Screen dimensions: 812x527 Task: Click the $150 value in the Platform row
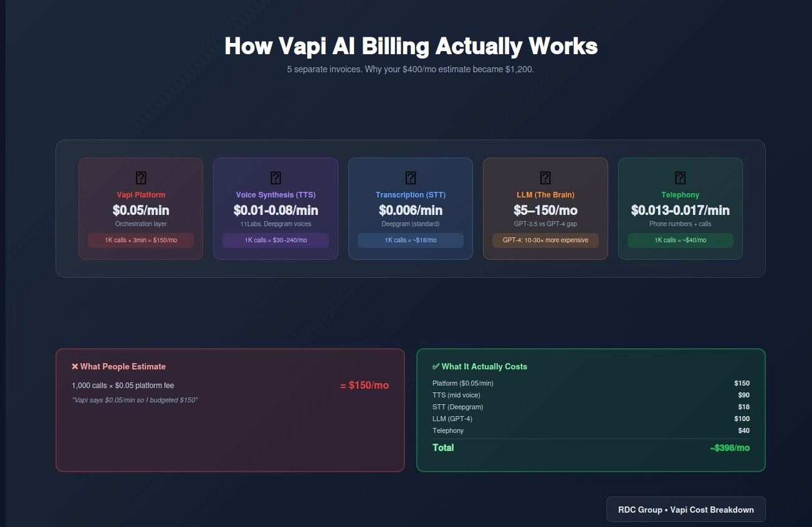pos(742,383)
